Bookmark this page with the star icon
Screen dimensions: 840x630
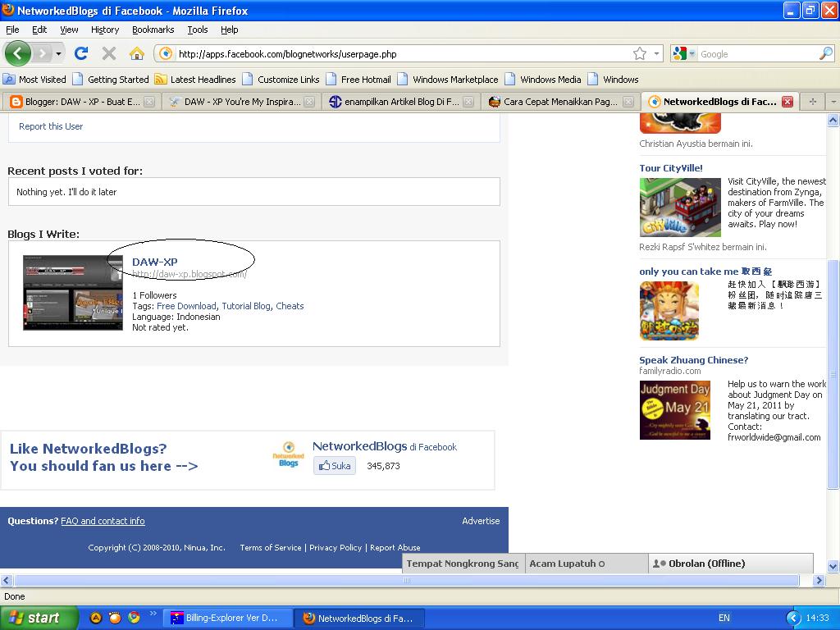click(x=640, y=53)
